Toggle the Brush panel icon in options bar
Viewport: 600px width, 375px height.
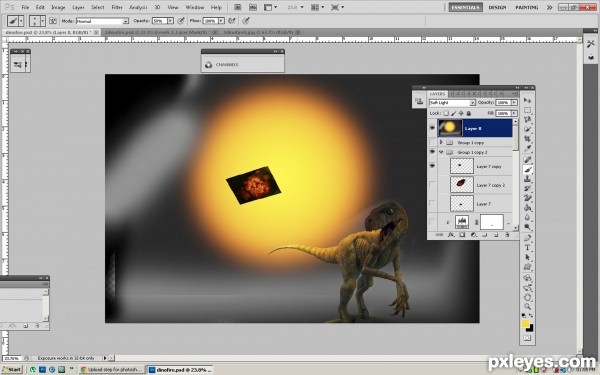point(53,21)
